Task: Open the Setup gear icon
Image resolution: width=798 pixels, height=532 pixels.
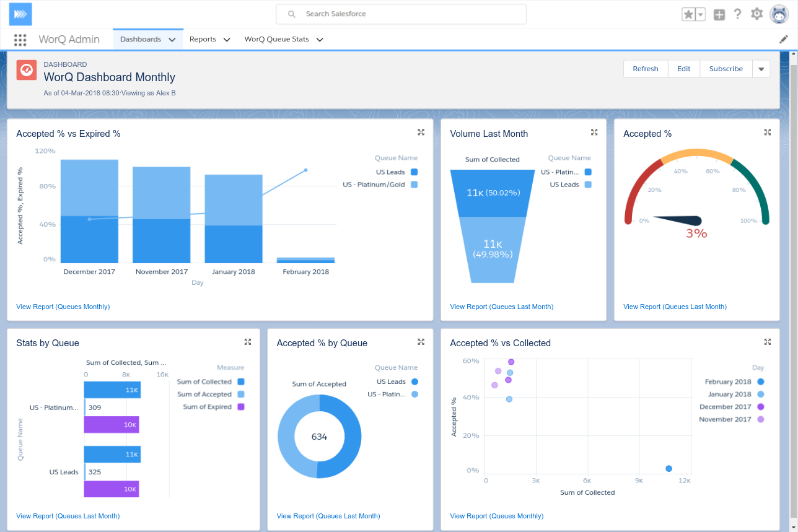Action: 756,14
